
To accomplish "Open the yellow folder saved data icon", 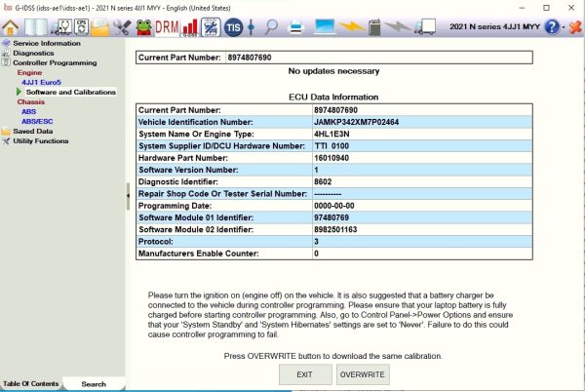I will pyautogui.click(x=100, y=27).
